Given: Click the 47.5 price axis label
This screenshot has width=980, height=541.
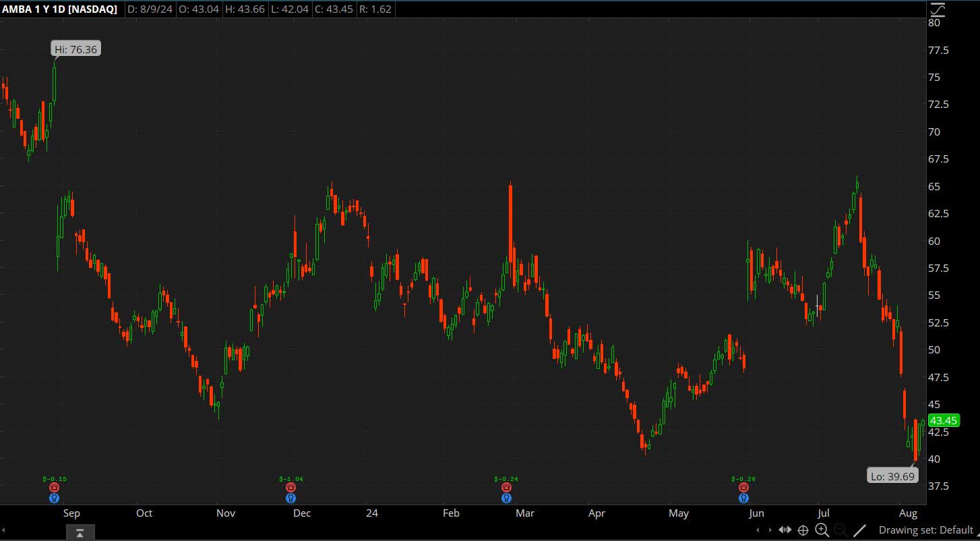Looking at the screenshot, I should (x=938, y=378).
